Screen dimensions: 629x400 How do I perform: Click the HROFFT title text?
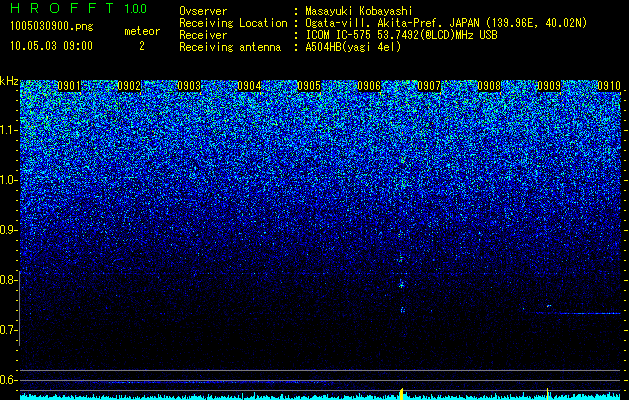[x=62, y=8]
